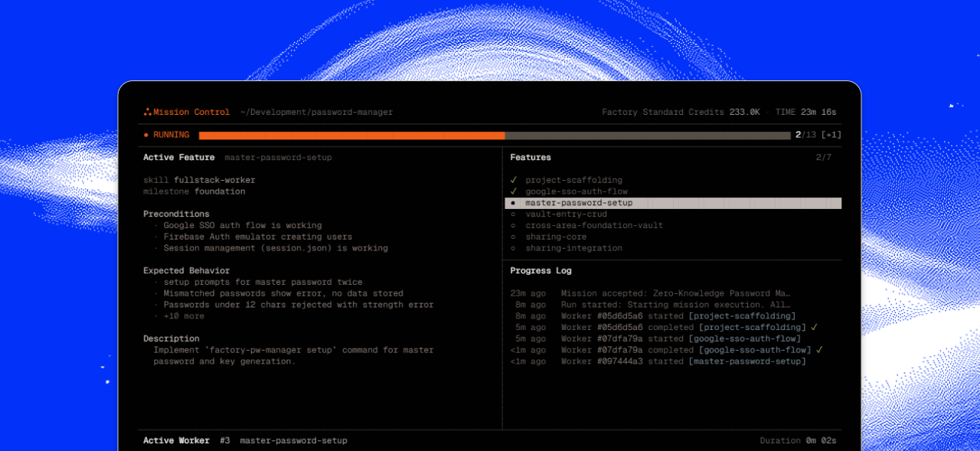Click the orange mission progress bar
The image size is (980, 451).
(x=352, y=136)
